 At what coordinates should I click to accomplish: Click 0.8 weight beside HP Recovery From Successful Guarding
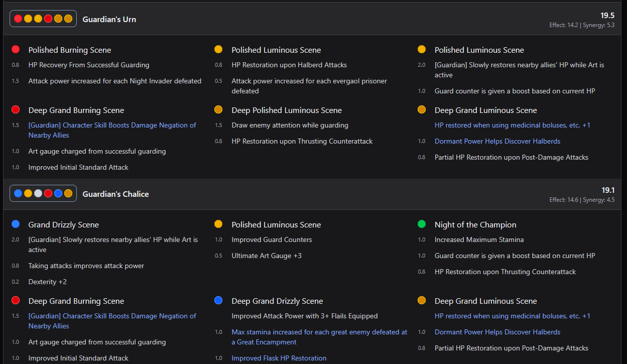pos(16,65)
